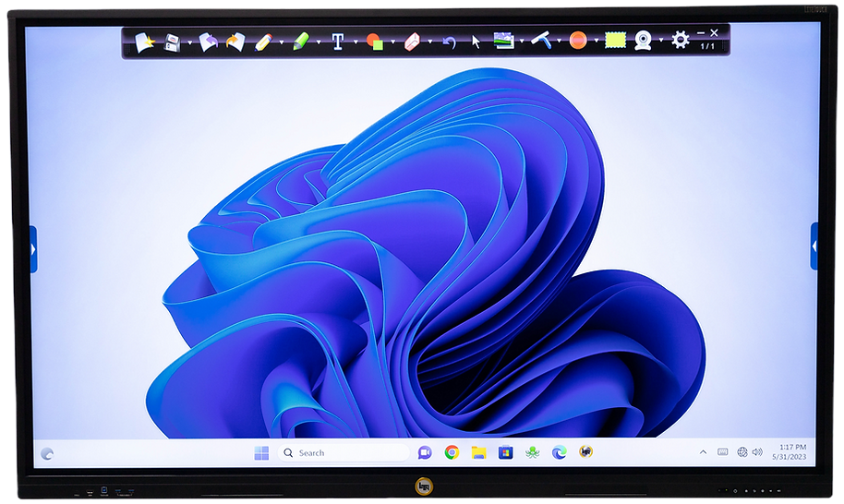Image resolution: width=844 pixels, height=504 pixels.
Task: Click the round widget icon at taskbar left
Action: coord(47,454)
